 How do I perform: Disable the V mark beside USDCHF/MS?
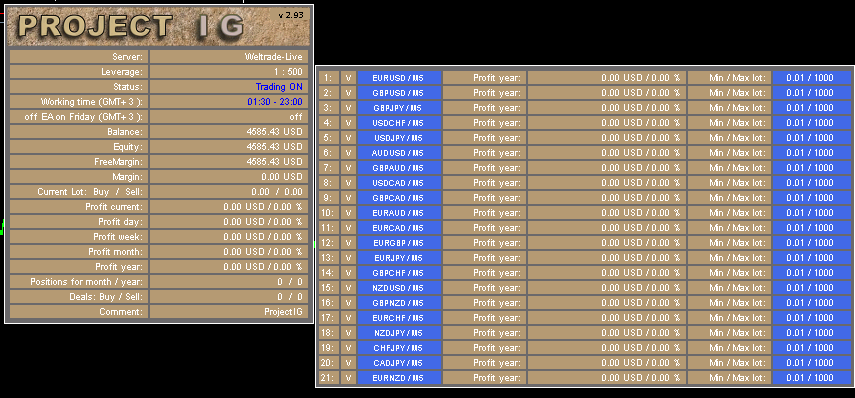(348, 123)
